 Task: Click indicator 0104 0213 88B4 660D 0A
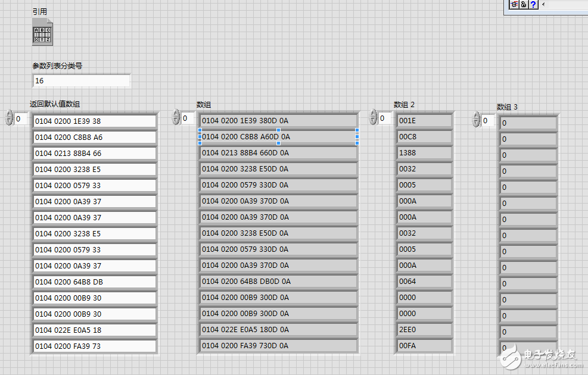point(278,153)
